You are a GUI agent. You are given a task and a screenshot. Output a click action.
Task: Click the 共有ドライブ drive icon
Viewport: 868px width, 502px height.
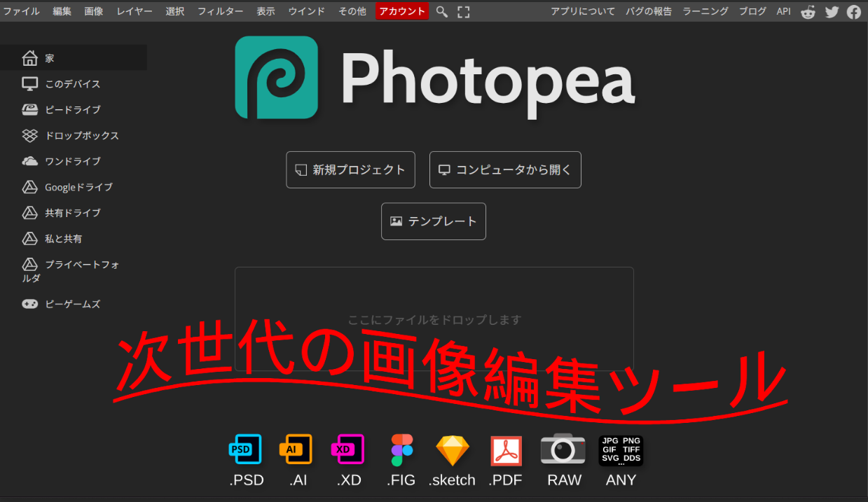(29, 213)
